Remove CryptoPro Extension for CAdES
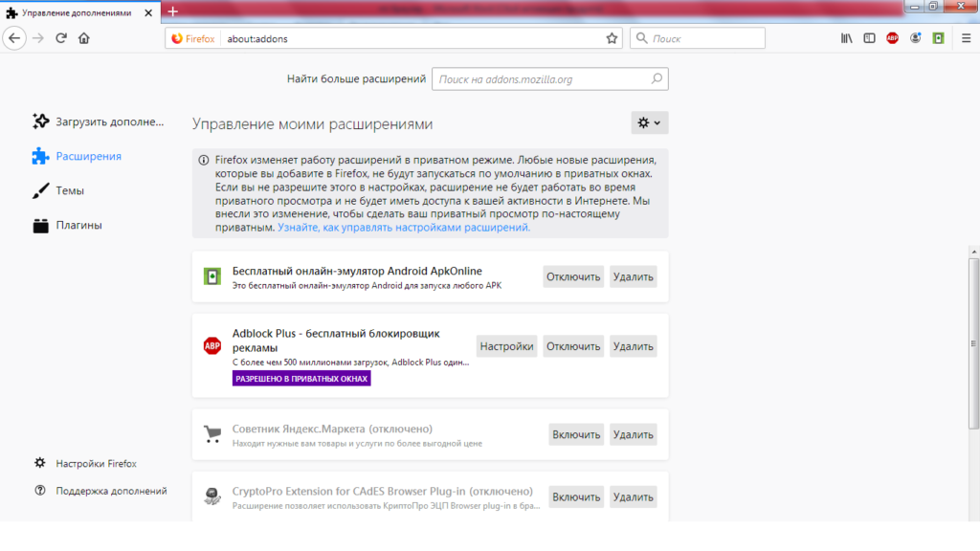The height and width of the screenshot is (551, 980). click(634, 497)
